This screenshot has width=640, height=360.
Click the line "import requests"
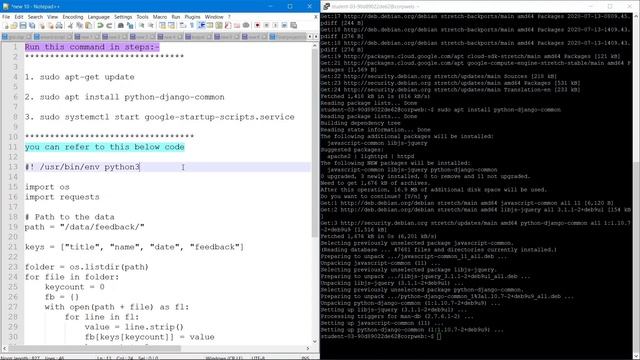[62, 197]
